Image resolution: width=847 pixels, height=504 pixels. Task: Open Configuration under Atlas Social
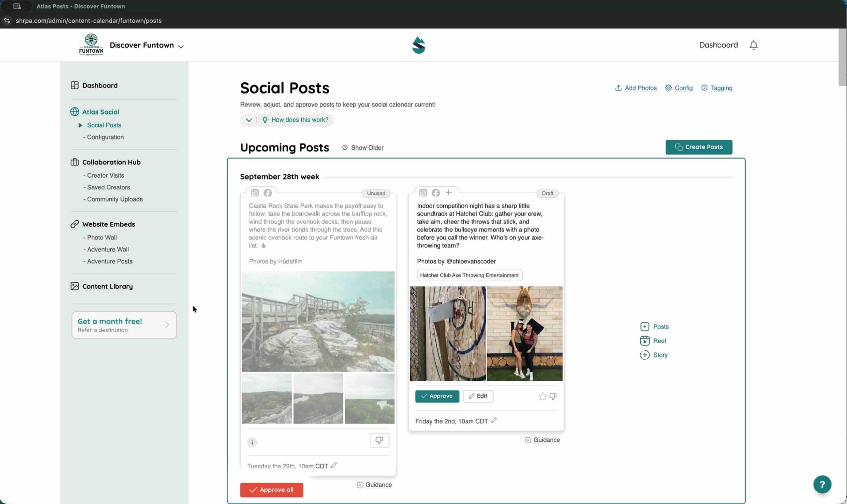105,137
